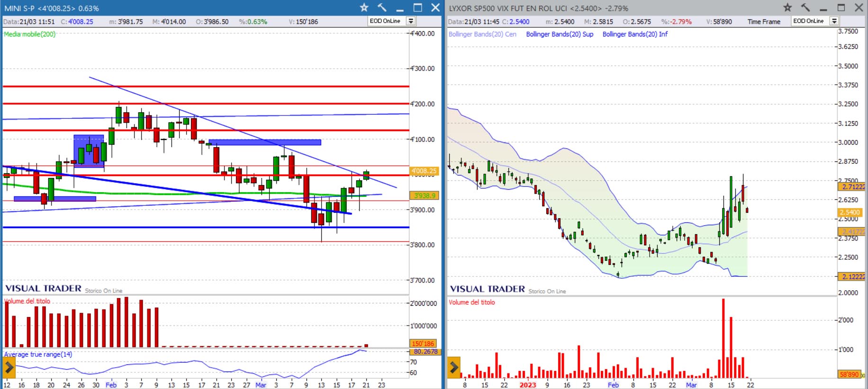Click the pin icon in LYXOR title bar
The height and width of the screenshot is (389, 868).
click(805, 8)
